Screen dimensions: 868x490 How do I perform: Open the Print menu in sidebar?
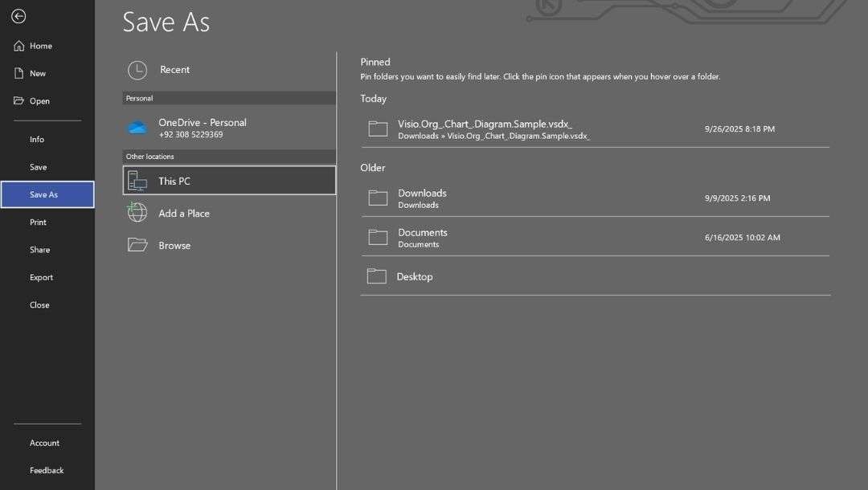[x=37, y=222]
